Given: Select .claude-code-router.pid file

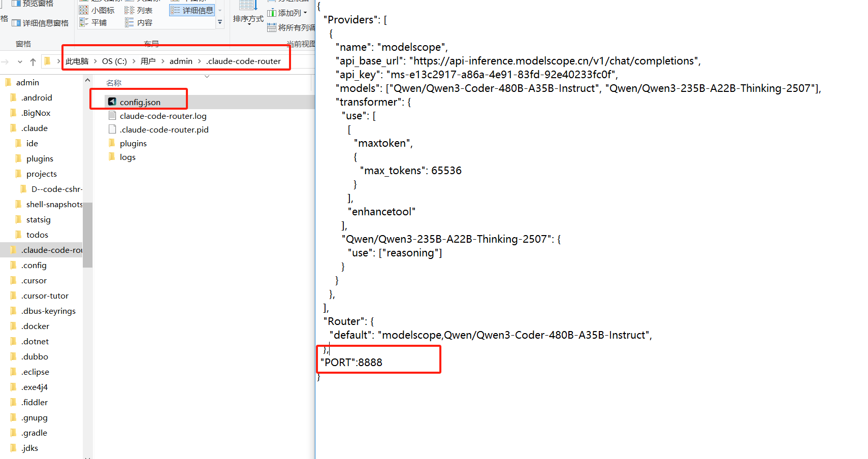Looking at the screenshot, I should pos(164,129).
